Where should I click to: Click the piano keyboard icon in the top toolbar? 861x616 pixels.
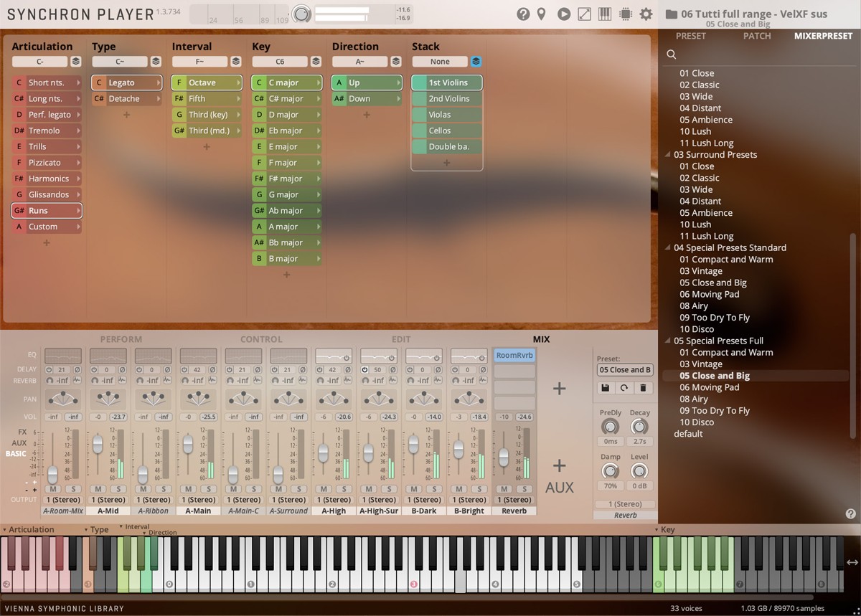(603, 13)
